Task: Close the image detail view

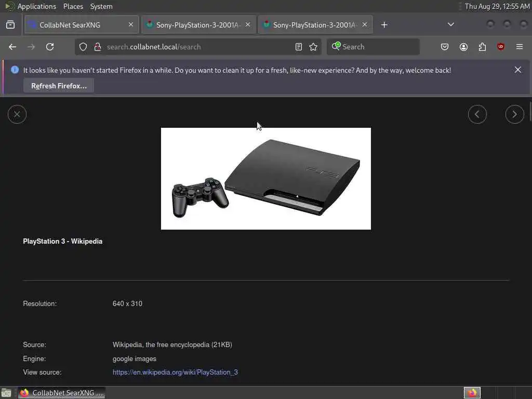Action: [17, 114]
